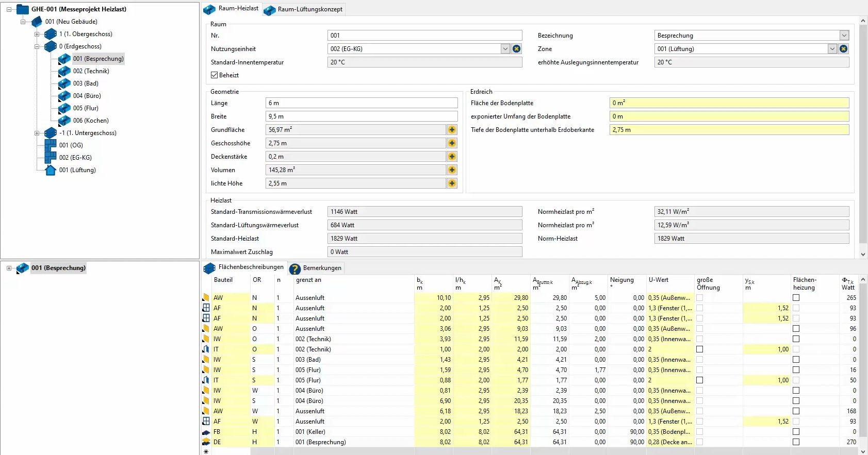Viewport: 868px width, 455px height.
Task: Click the door icon of the IT row bordering 002 (Technik)
Action: [x=206, y=349]
